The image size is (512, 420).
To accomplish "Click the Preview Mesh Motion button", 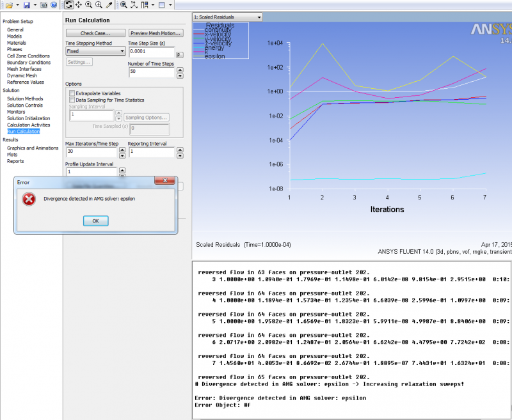I will (156, 33).
